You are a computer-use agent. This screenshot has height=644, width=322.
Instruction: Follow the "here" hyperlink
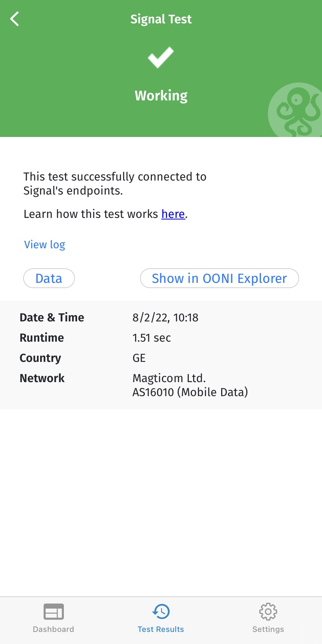tap(173, 214)
